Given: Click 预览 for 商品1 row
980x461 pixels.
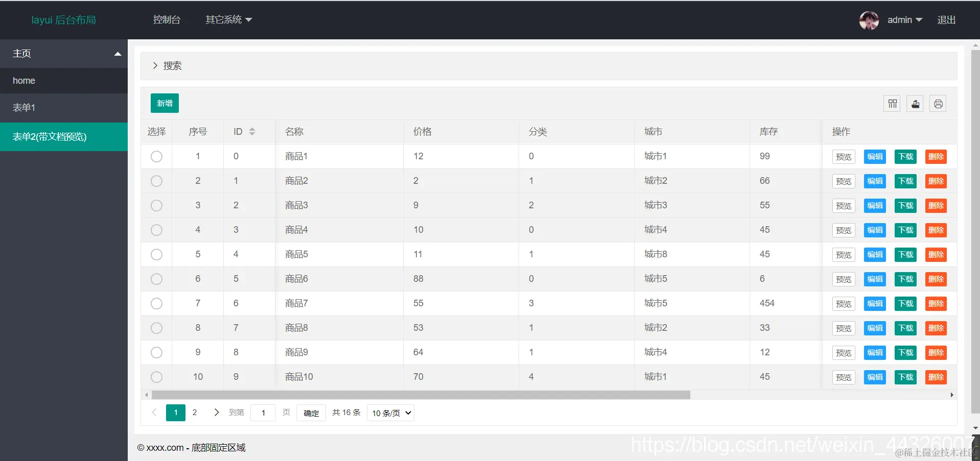Looking at the screenshot, I should 844,157.
